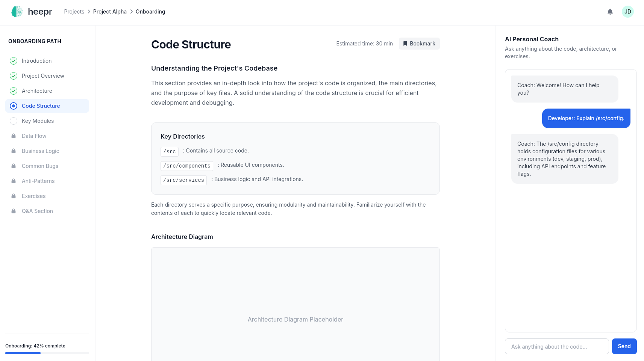Open the Projects breadcrumb
This screenshot has width=644, height=361.
click(x=74, y=12)
